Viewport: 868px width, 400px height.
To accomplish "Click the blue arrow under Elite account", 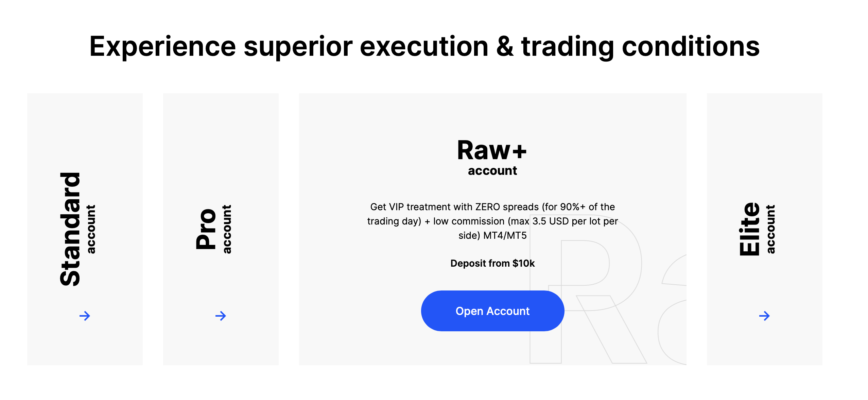I will coord(764,316).
